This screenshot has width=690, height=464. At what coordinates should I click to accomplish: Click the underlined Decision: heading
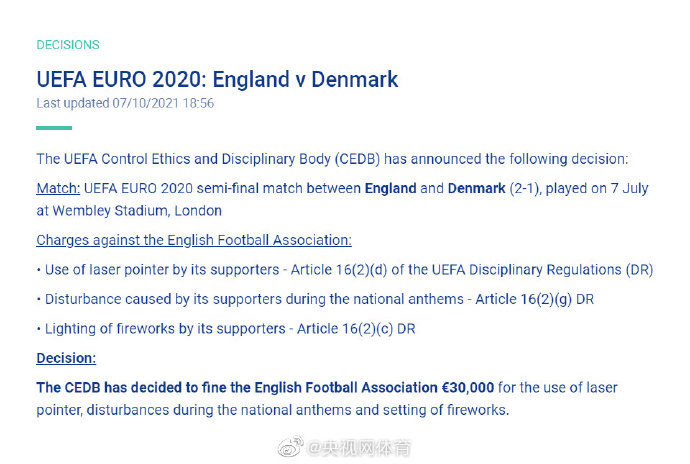coord(66,358)
